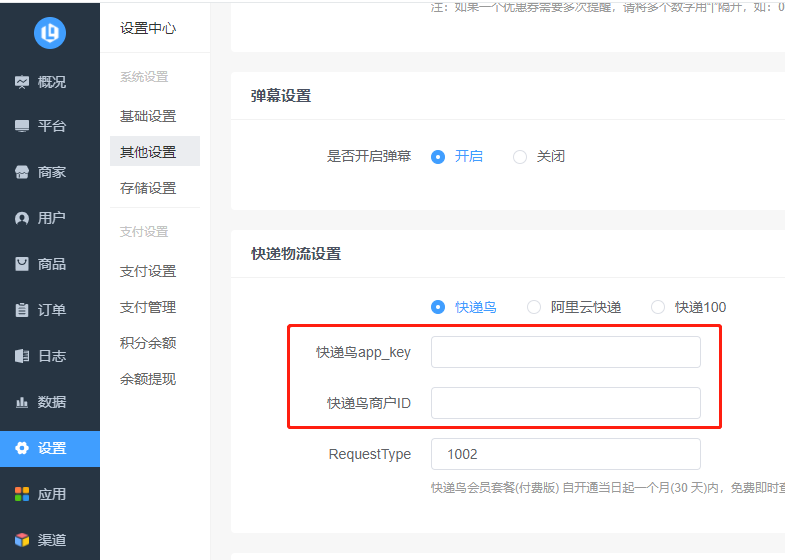The width and height of the screenshot is (785, 560).
Task: Open the 用户 user profile icon
Action: point(22,218)
